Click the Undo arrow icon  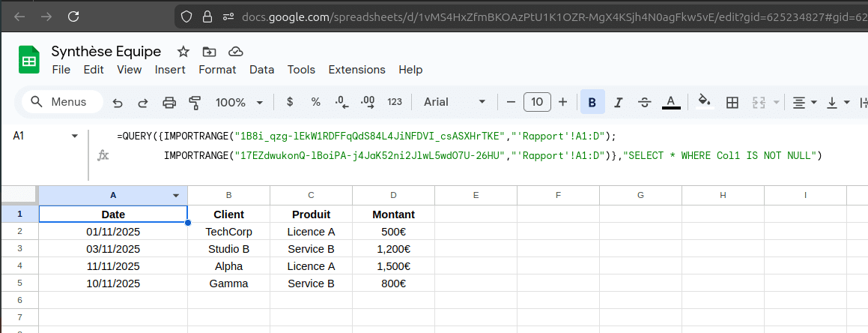[x=118, y=103]
